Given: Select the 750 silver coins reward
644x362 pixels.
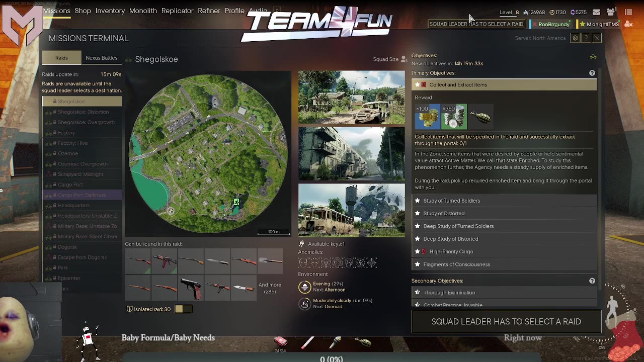Looking at the screenshot, I should click(x=454, y=117).
